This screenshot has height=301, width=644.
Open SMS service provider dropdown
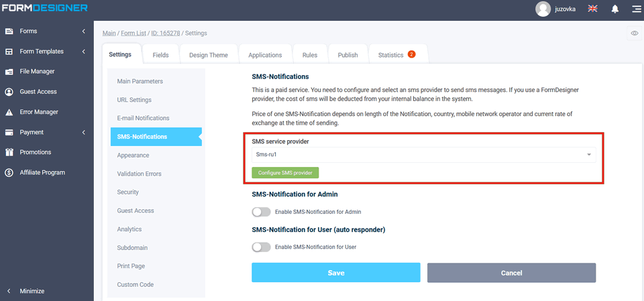(x=423, y=155)
